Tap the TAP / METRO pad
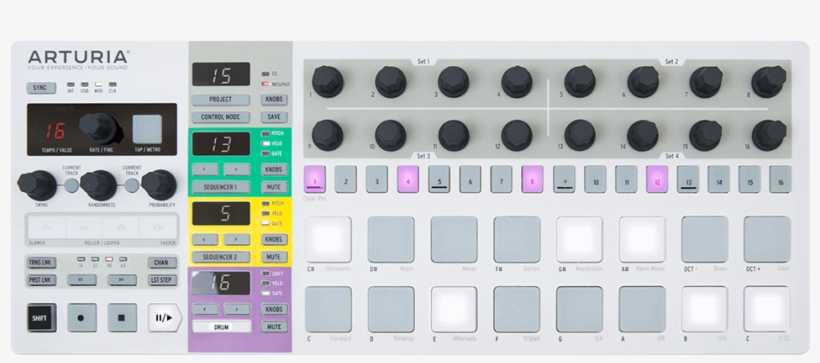The height and width of the screenshot is (363, 820). (x=147, y=129)
